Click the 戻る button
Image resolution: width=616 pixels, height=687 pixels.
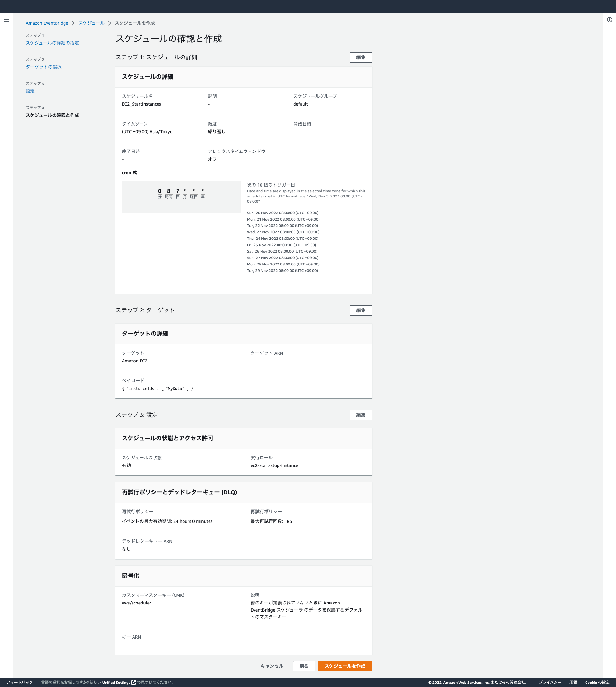304,666
